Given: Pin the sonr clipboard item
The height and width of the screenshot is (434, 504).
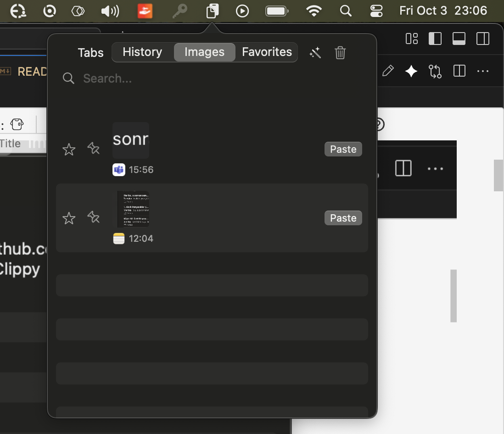Looking at the screenshot, I should pos(94,149).
